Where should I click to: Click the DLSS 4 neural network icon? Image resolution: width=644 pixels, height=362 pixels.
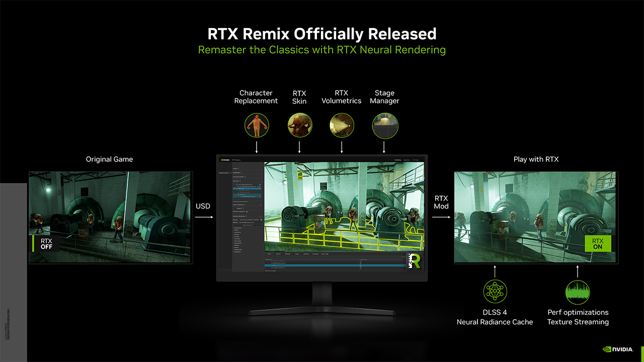[495, 292]
